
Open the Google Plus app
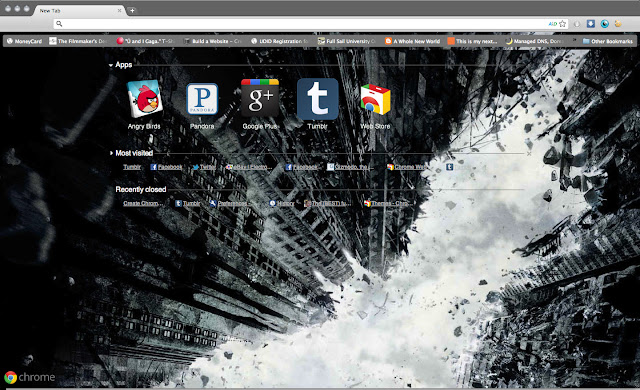coord(260,105)
